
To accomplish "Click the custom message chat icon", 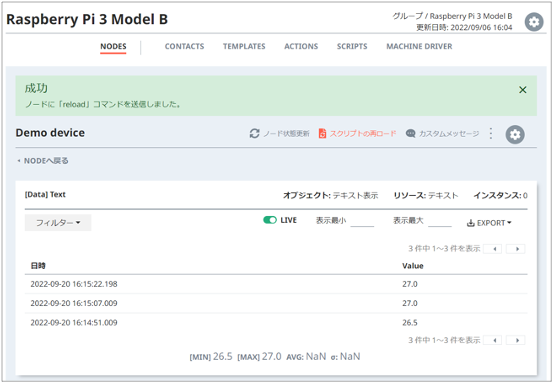I will pyautogui.click(x=410, y=133).
